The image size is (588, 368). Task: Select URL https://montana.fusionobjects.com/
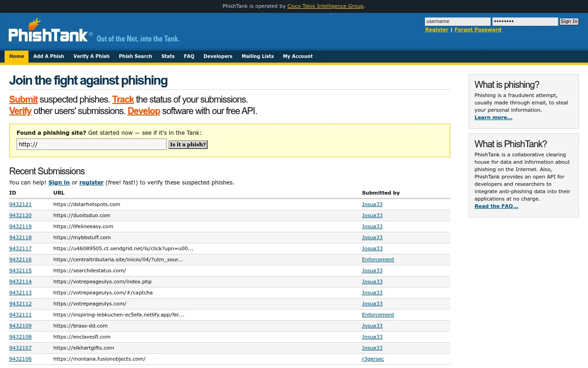coord(99,359)
